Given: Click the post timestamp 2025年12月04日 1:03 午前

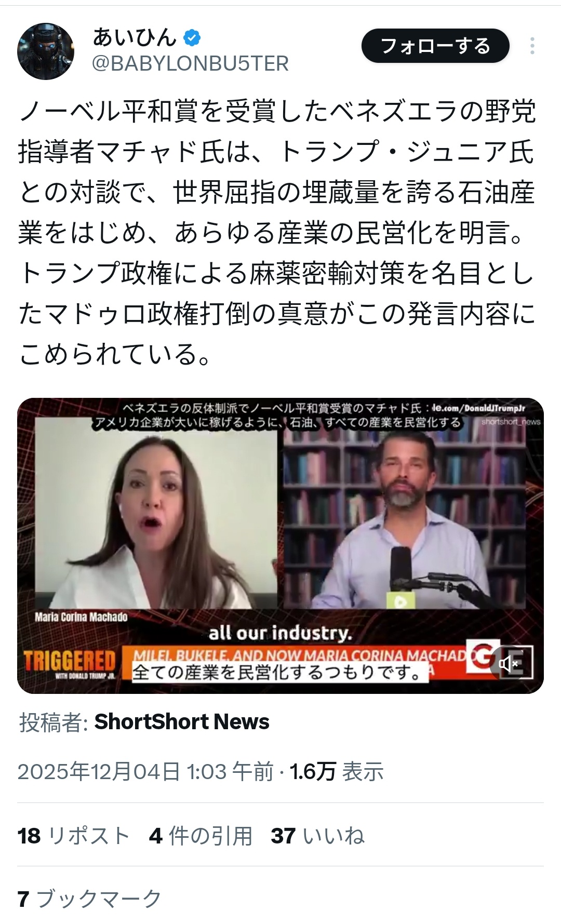Looking at the screenshot, I should (145, 771).
